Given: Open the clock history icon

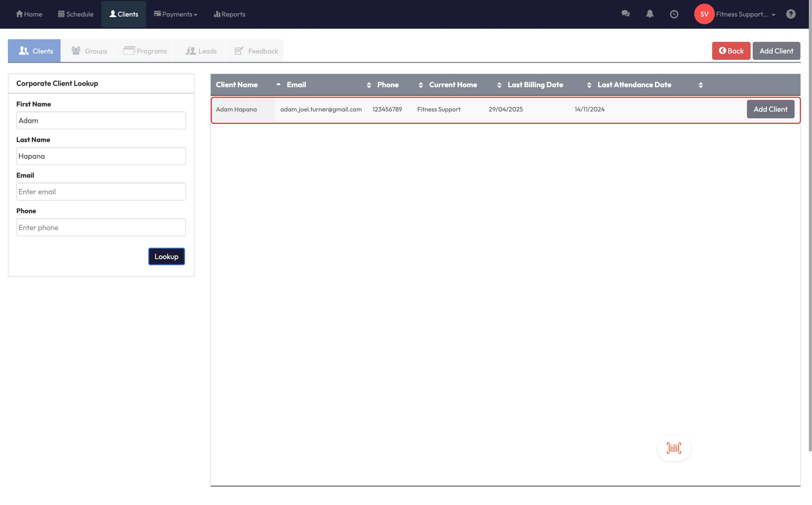Looking at the screenshot, I should (x=674, y=14).
